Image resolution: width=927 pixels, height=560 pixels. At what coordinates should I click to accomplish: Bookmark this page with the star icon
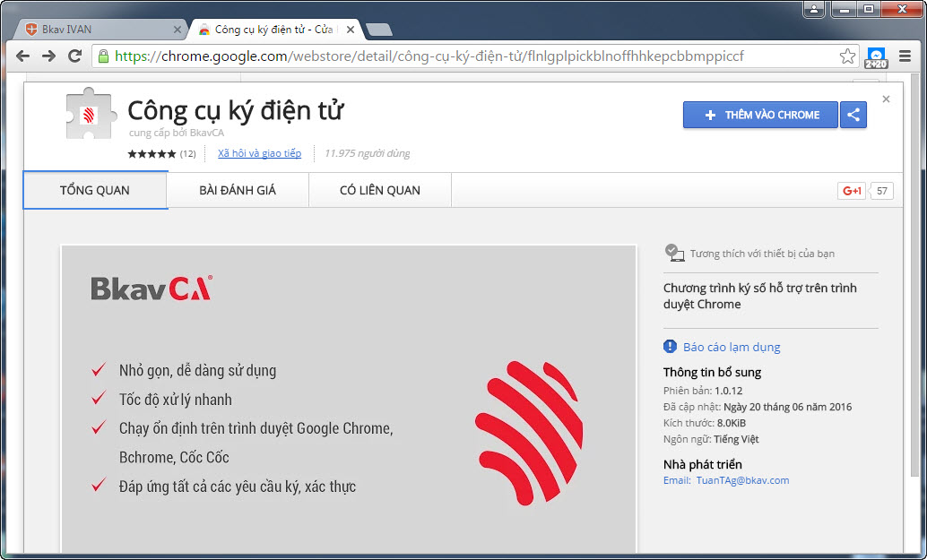[847, 56]
